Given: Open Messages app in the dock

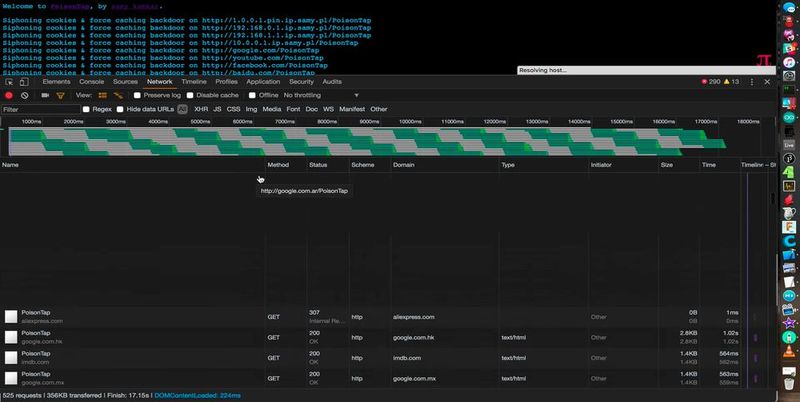Looking at the screenshot, I should 789,8.
